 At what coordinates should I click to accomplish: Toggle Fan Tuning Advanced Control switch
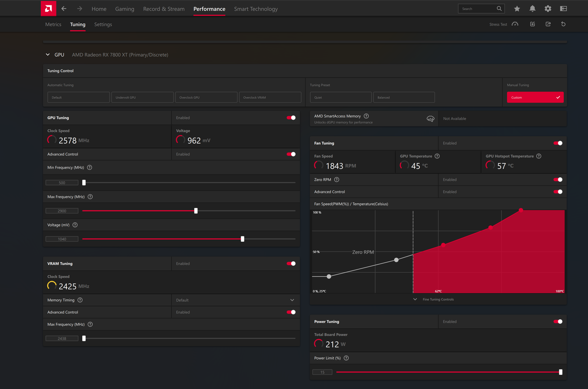coord(558,192)
